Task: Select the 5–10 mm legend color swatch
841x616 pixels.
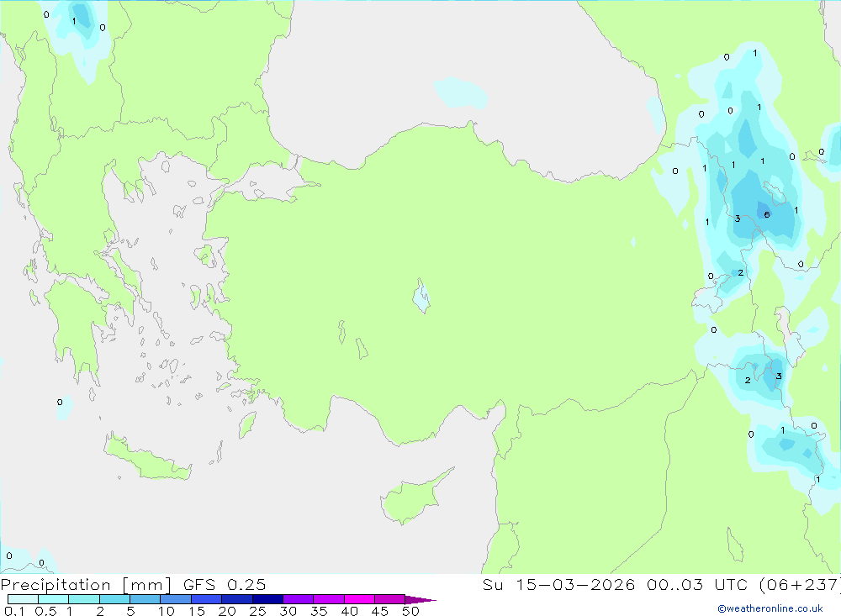Action: coord(145,599)
